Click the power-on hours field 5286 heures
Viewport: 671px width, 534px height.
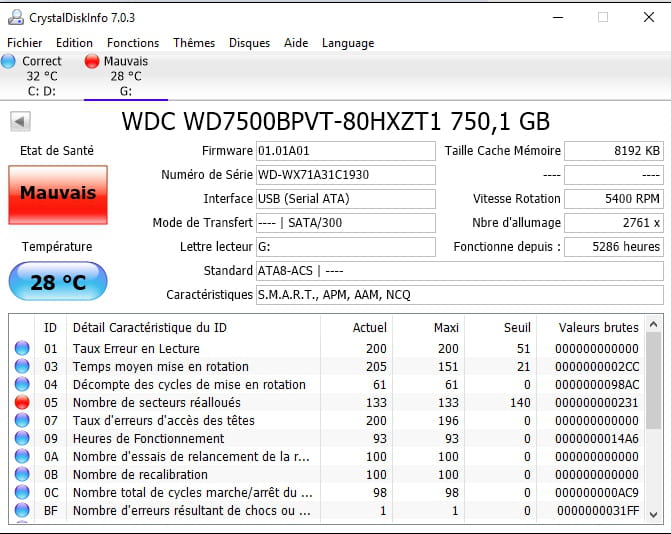(x=614, y=246)
